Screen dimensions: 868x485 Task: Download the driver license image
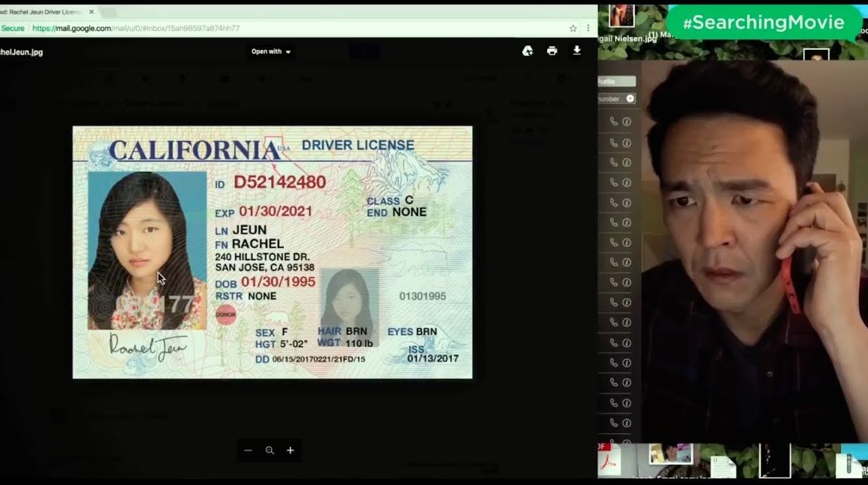(x=577, y=51)
